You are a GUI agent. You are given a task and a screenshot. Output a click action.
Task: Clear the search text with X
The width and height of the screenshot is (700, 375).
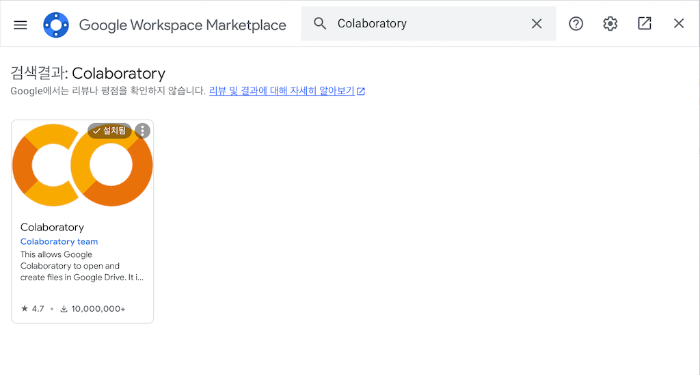pos(537,24)
